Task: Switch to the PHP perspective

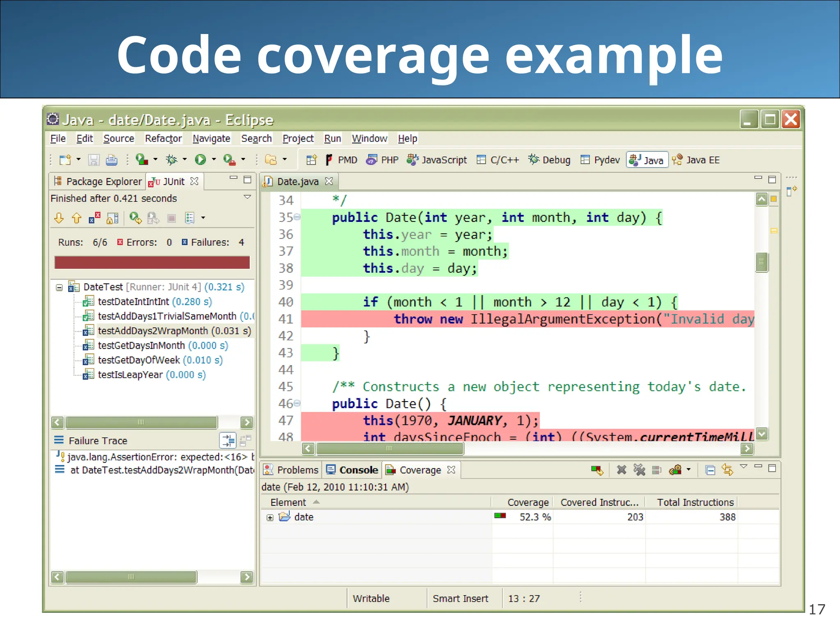Action: tap(382, 160)
